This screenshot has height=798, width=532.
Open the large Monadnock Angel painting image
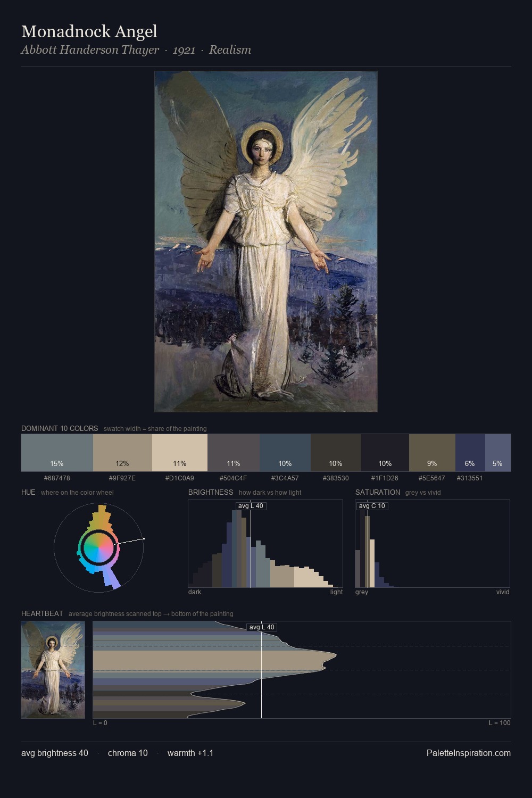(266, 242)
